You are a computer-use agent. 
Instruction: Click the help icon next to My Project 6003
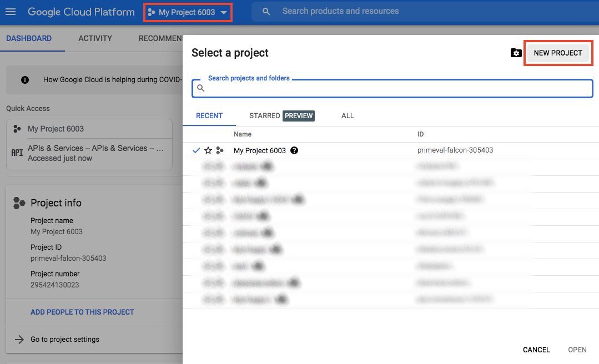coord(294,150)
